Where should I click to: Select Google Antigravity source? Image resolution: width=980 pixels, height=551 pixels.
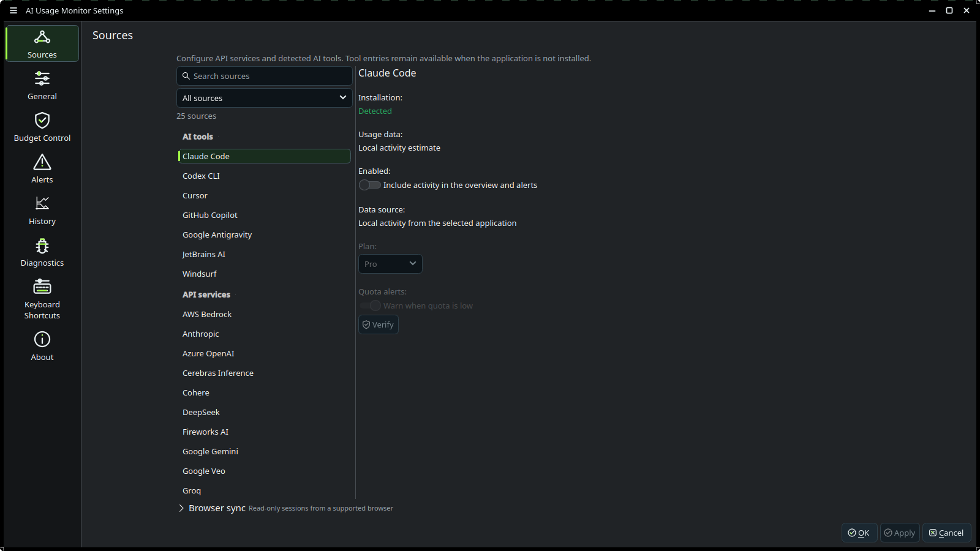click(x=264, y=234)
